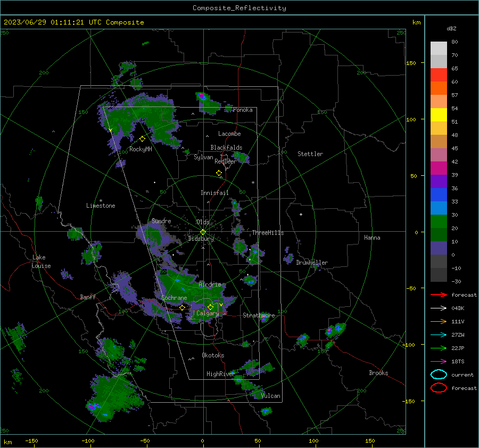Click the red forecast ellipse legend icon
479x448 pixels.
439,388
